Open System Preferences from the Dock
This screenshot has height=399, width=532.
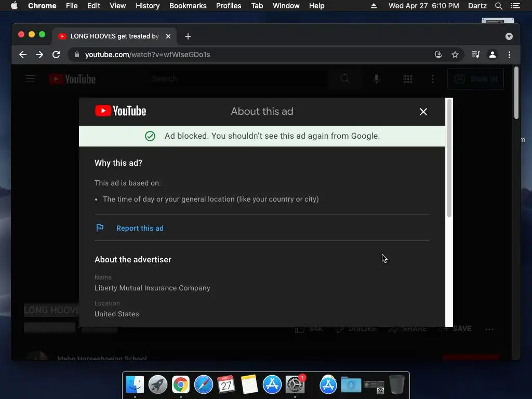click(x=295, y=385)
